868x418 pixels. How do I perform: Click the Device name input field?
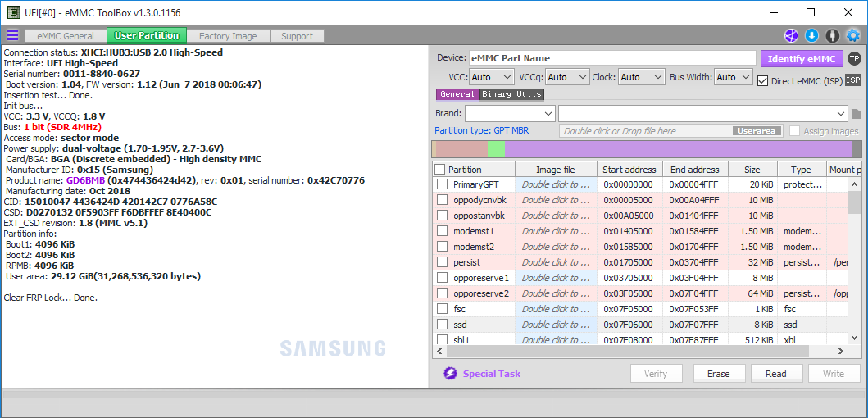click(x=611, y=58)
